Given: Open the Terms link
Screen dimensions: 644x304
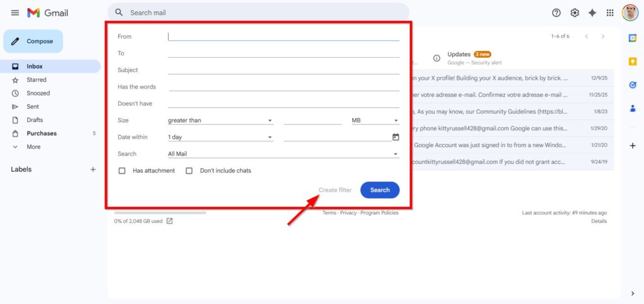Looking at the screenshot, I should tap(329, 213).
